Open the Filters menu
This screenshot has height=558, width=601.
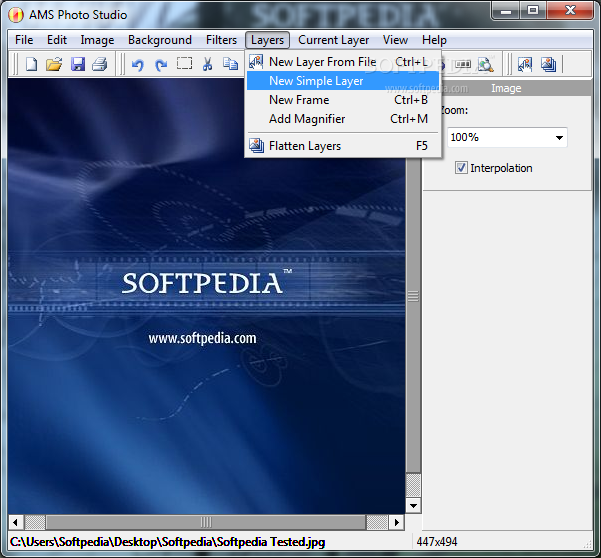click(x=221, y=40)
